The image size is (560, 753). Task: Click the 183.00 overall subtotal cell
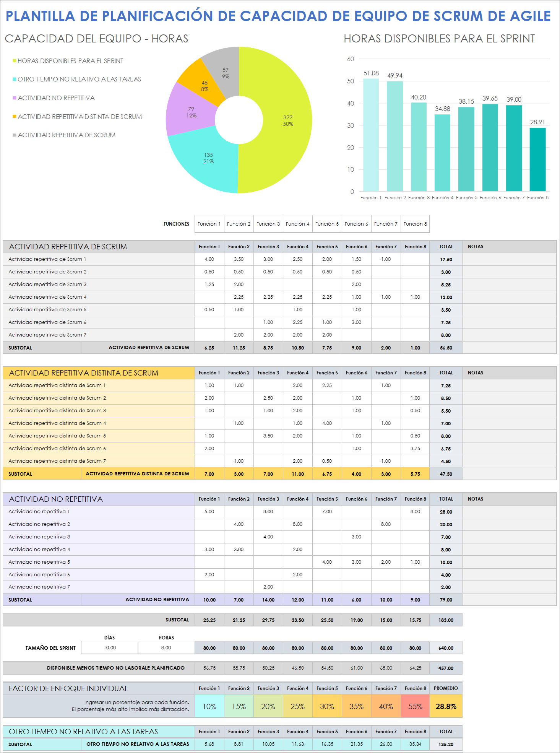tap(446, 620)
